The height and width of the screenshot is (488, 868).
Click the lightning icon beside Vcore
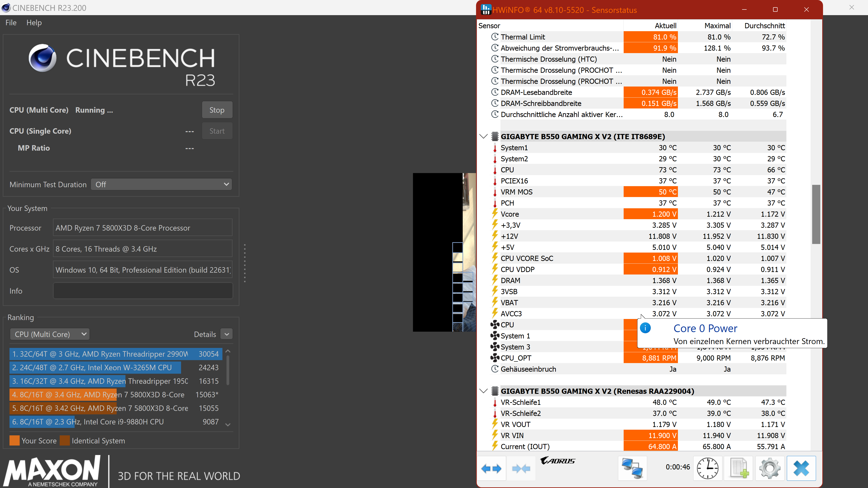click(495, 214)
